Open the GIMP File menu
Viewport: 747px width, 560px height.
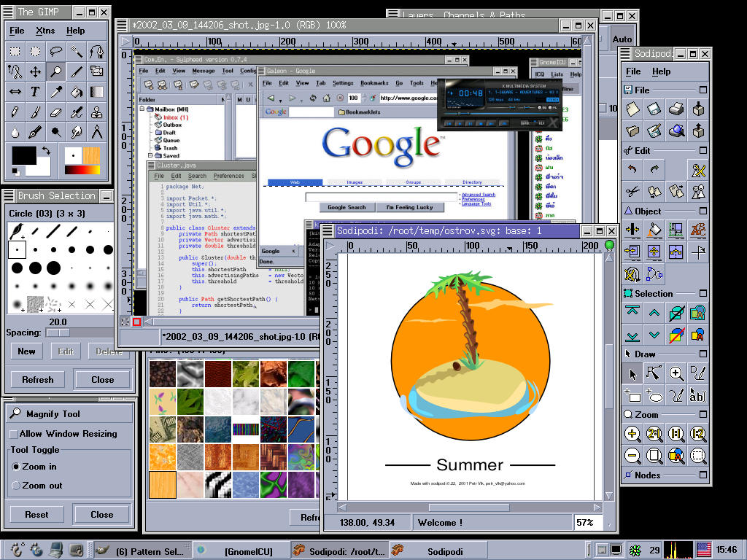click(17, 31)
